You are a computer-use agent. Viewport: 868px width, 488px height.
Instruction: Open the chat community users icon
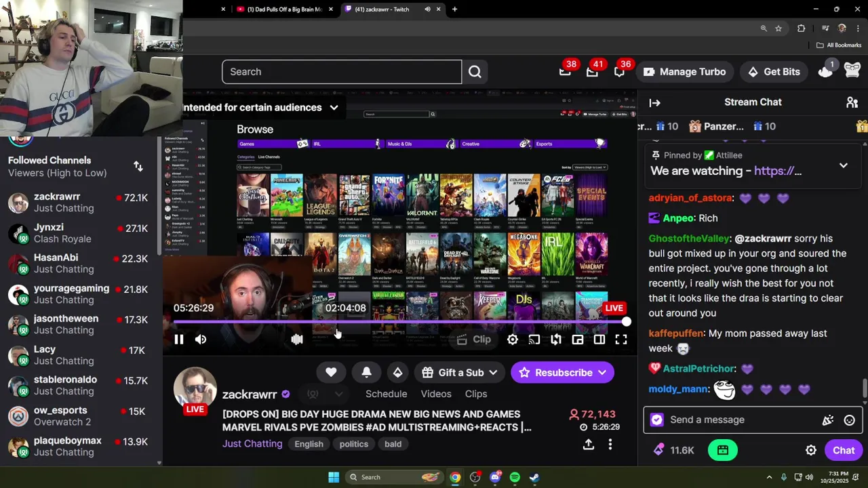(852, 103)
